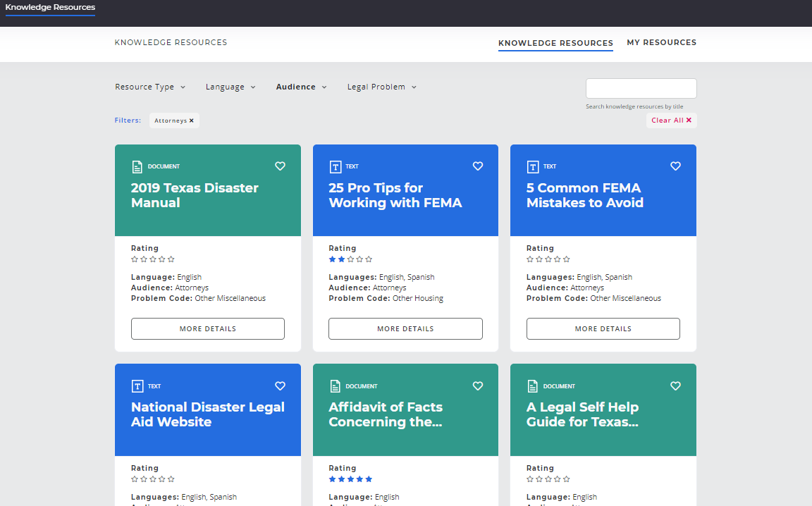Image resolution: width=812 pixels, height=506 pixels.
Task: Open the National Disaster Legal Aid Website title
Action: (208, 414)
